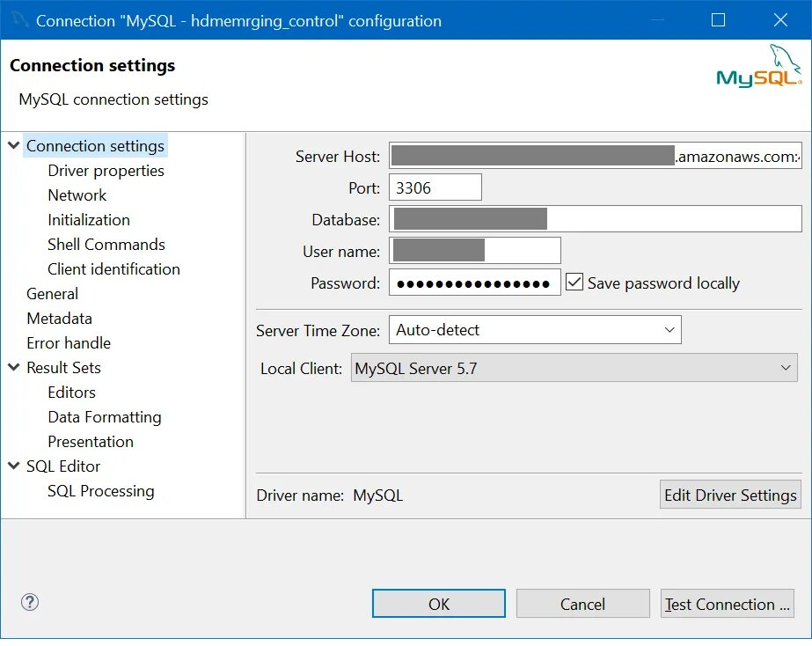
Task: Select the Data Formatting page
Action: pyautogui.click(x=105, y=417)
